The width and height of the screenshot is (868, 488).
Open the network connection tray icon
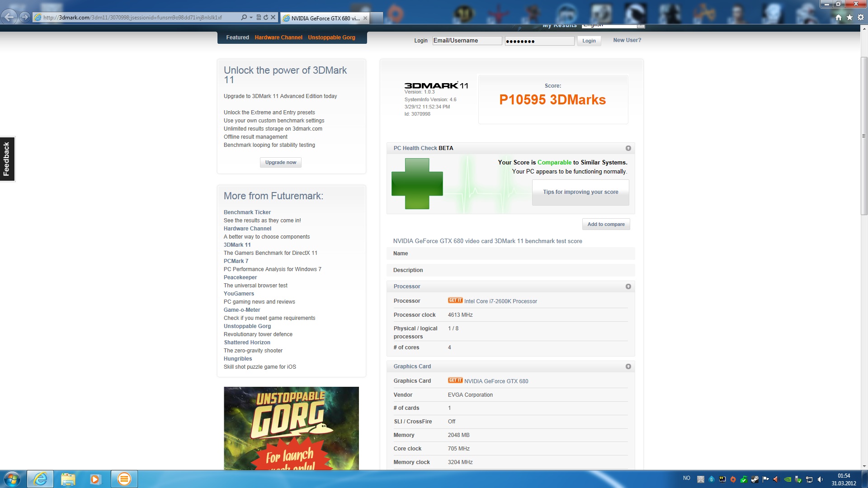pyautogui.click(x=809, y=479)
